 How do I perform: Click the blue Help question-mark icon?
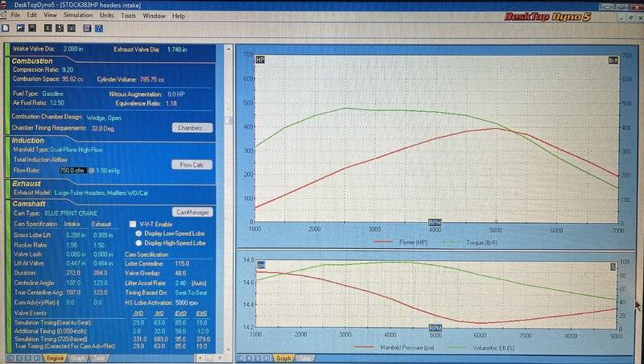pos(98,28)
